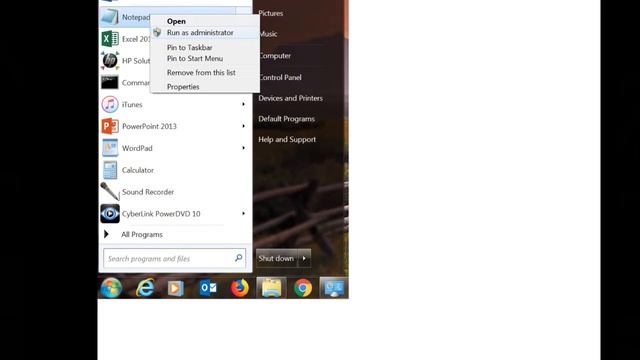Choose Pin to Taskbar
Image resolution: width=640 pixels, height=360 pixels.
pos(189,47)
